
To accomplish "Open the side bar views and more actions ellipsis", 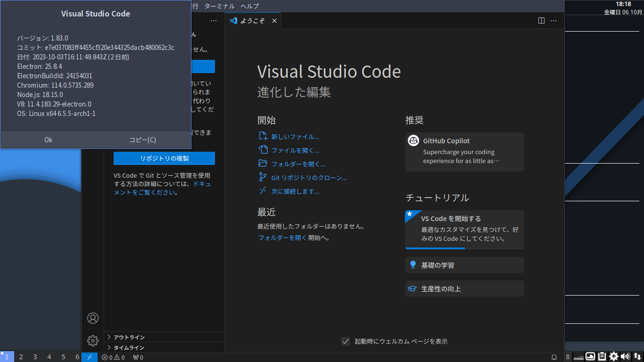I will pos(214,21).
